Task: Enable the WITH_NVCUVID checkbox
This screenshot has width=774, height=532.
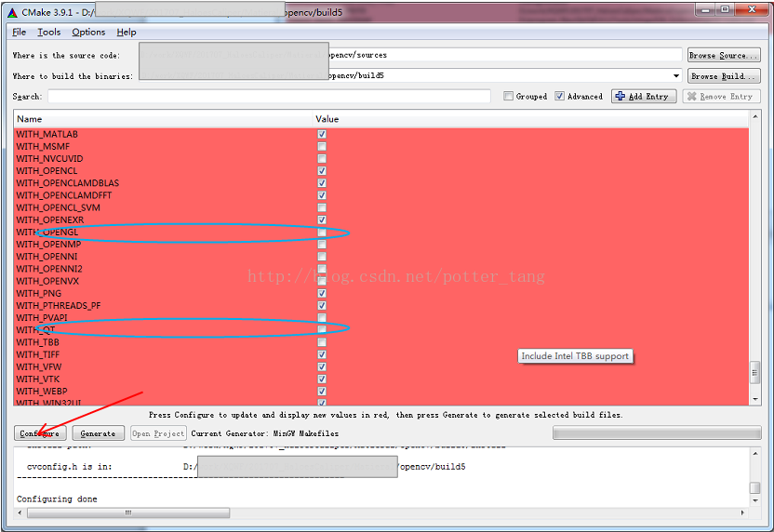Action: [322, 159]
